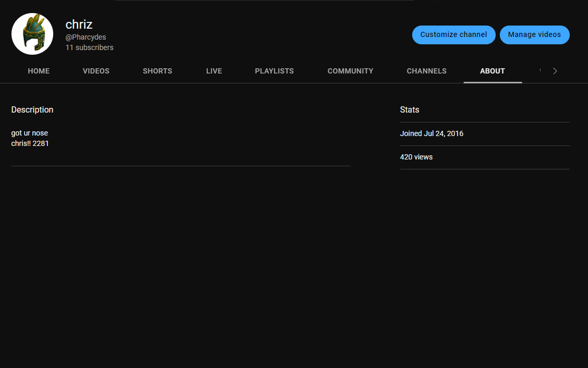Image resolution: width=588 pixels, height=368 pixels.
Task: View the PLAYLISTS tab
Action: click(274, 71)
